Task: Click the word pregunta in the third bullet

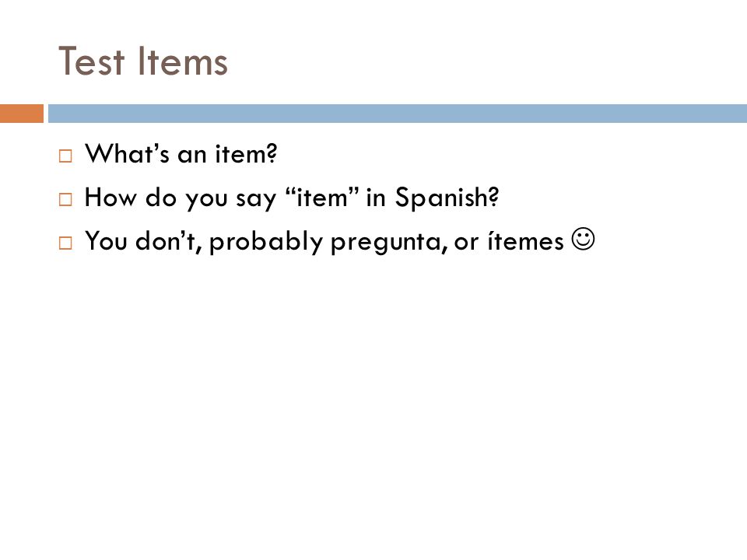Action: [x=389, y=243]
